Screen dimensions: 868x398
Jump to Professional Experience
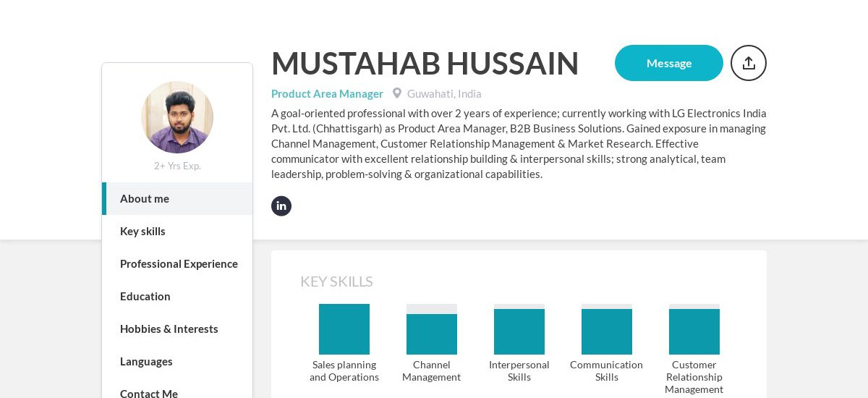pyautogui.click(x=177, y=263)
